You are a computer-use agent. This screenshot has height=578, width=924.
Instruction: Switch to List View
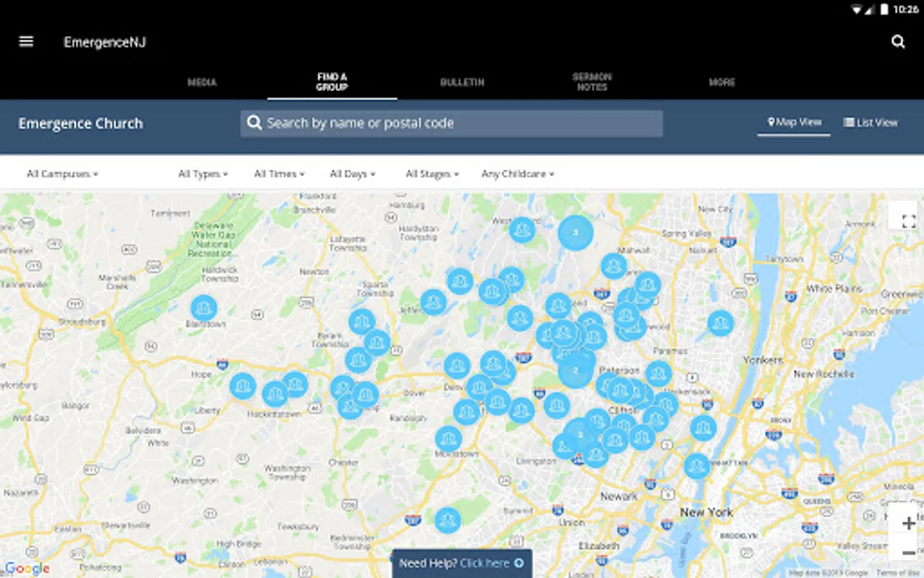coord(871,123)
